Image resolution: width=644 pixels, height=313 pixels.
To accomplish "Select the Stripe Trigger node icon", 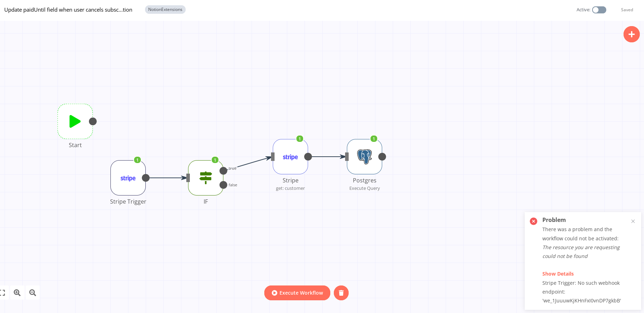I will pos(128,178).
